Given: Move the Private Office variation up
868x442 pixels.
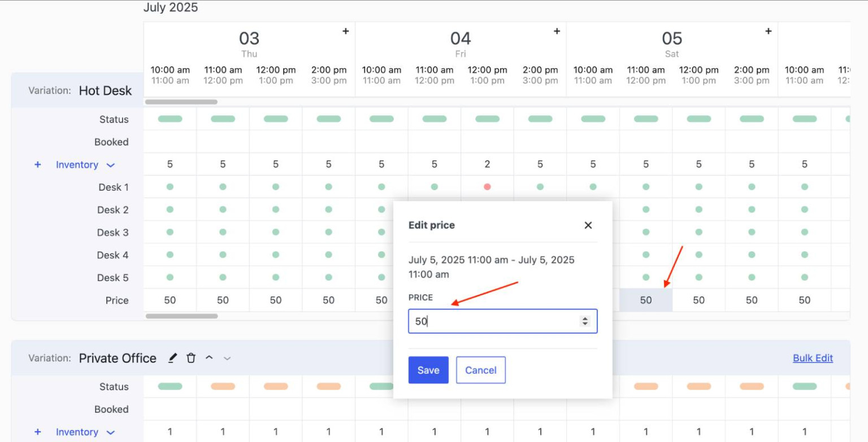Looking at the screenshot, I should 209,357.
